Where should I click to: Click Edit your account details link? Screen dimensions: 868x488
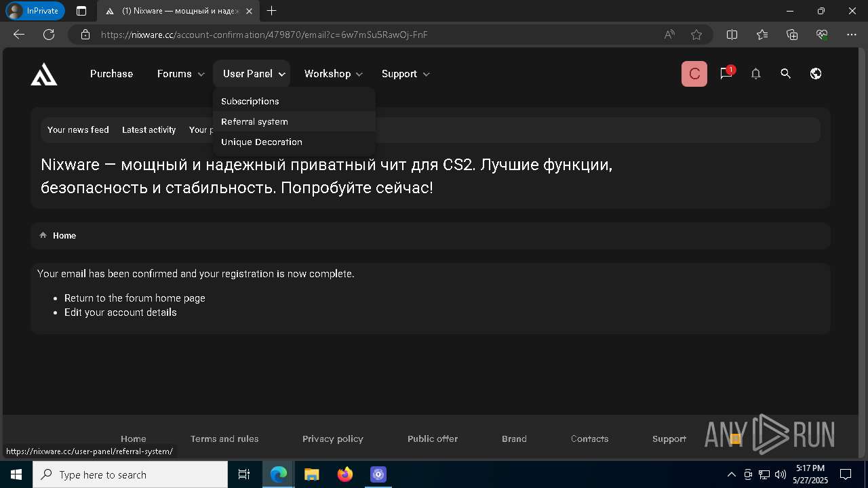[121, 312]
